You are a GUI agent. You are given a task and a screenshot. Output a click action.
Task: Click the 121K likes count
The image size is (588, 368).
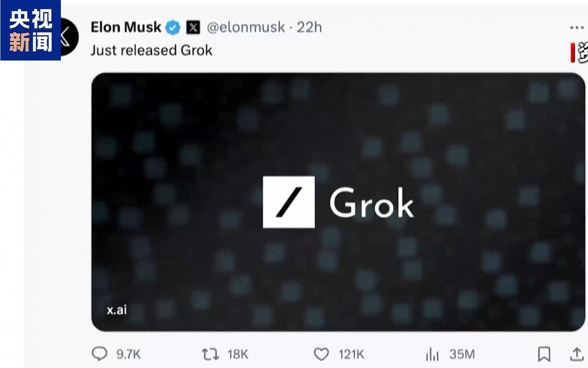[x=351, y=354]
